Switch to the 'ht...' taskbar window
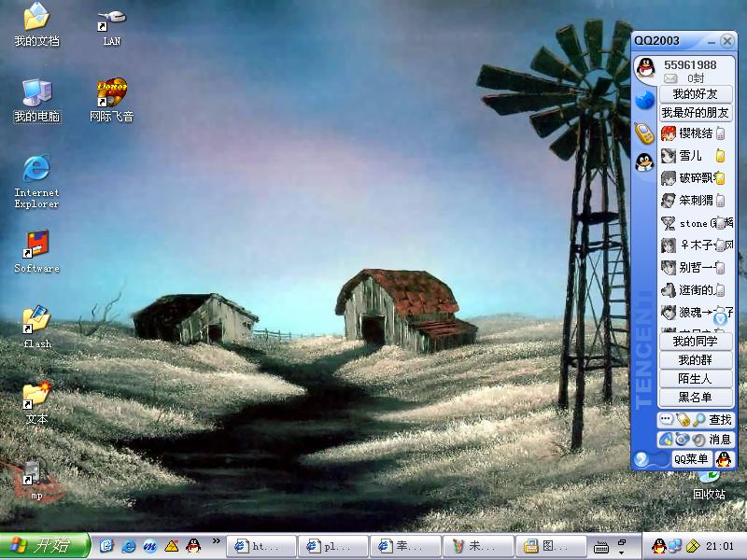Viewport: 747px width, 560px height. [261, 546]
